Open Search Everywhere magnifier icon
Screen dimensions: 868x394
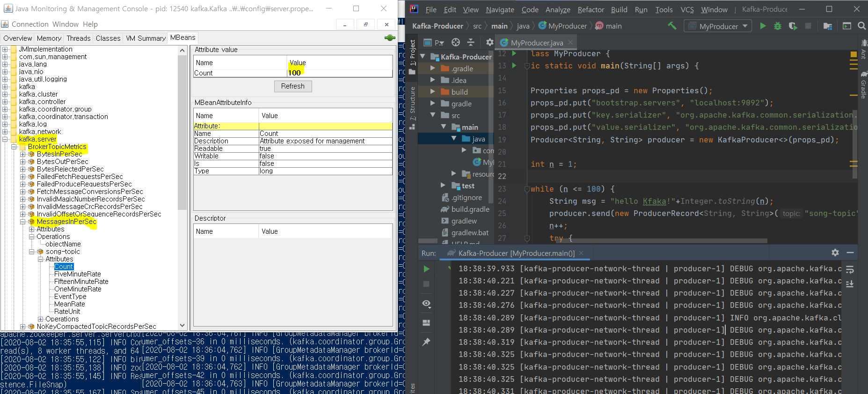pyautogui.click(x=862, y=26)
